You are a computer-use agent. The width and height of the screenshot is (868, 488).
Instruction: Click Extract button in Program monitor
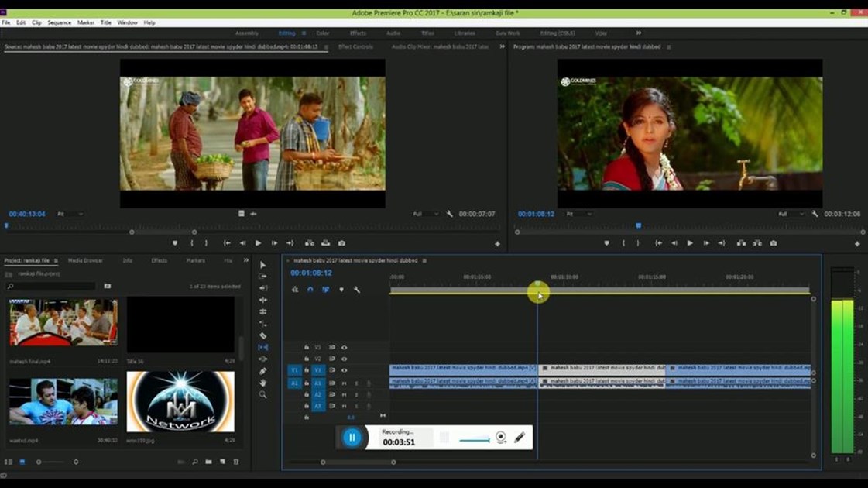click(757, 243)
